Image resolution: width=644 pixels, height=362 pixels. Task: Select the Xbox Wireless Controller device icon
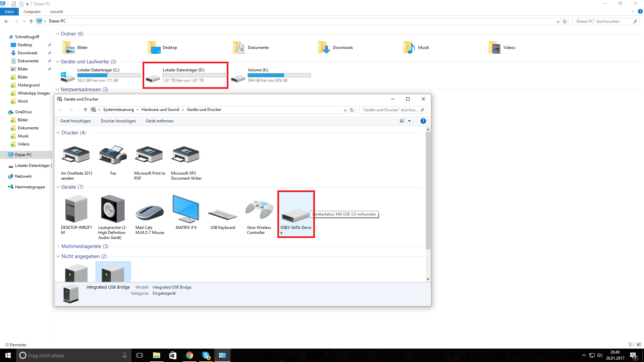click(259, 210)
